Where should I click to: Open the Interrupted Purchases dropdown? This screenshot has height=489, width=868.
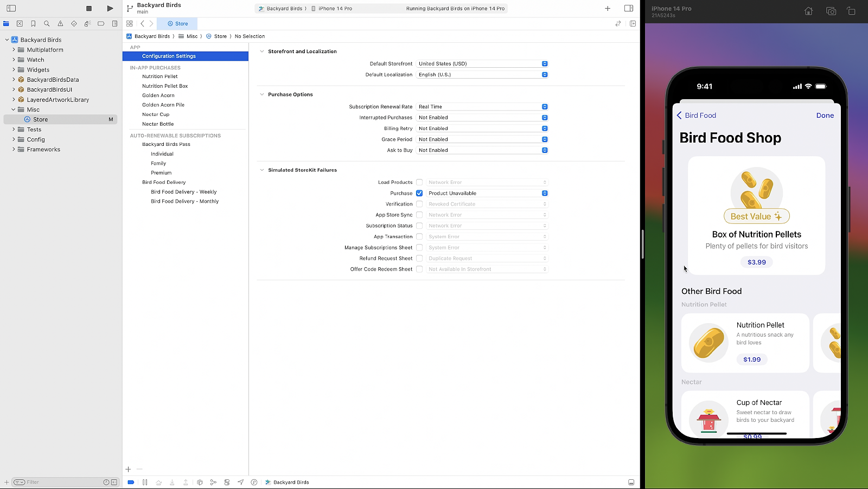[482, 118]
